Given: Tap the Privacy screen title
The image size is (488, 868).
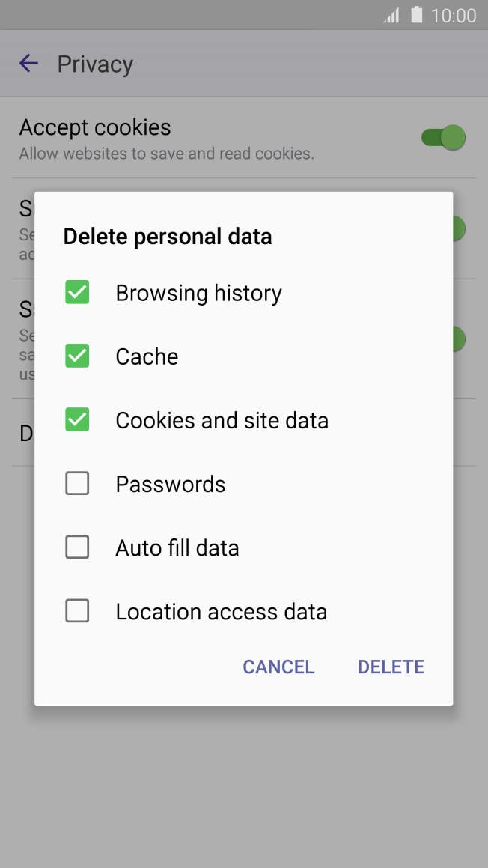Looking at the screenshot, I should [x=94, y=64].
